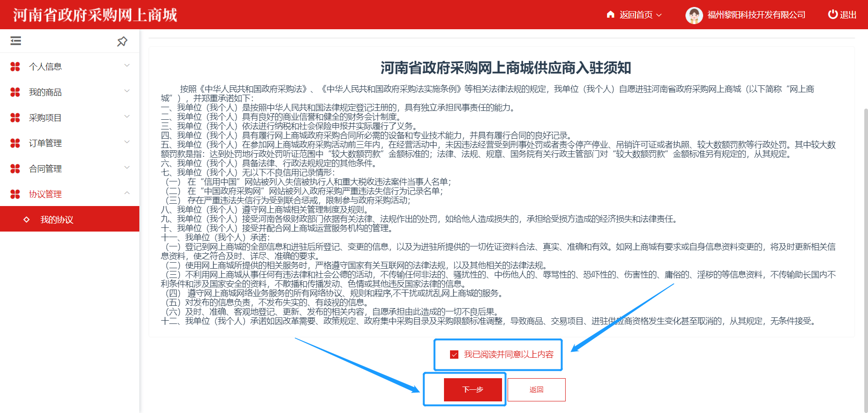Click the red clover icon beside 合同管理
The image size is (868, 413).
[15, 169]
